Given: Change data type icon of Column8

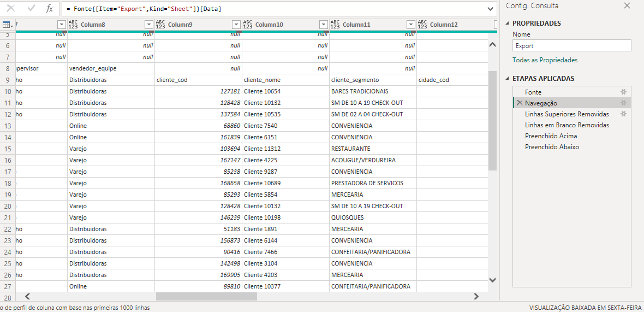Looking at the screenshot, I should (73, 25).
